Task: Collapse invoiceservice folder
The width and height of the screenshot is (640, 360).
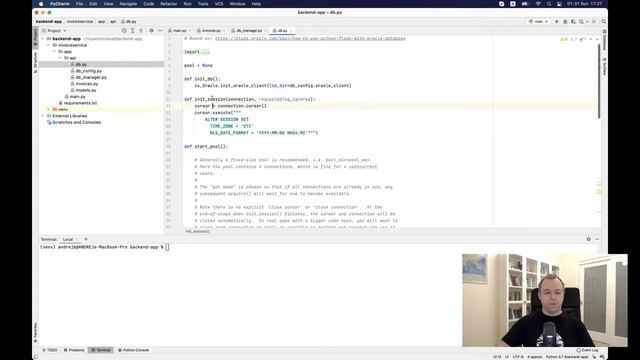Action: (49, 45)
